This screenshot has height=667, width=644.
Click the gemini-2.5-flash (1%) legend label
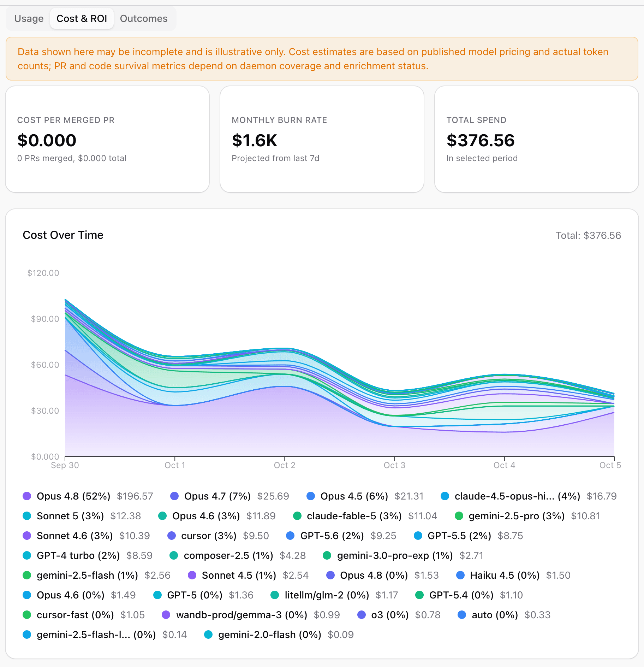click(x=87, y=575)
